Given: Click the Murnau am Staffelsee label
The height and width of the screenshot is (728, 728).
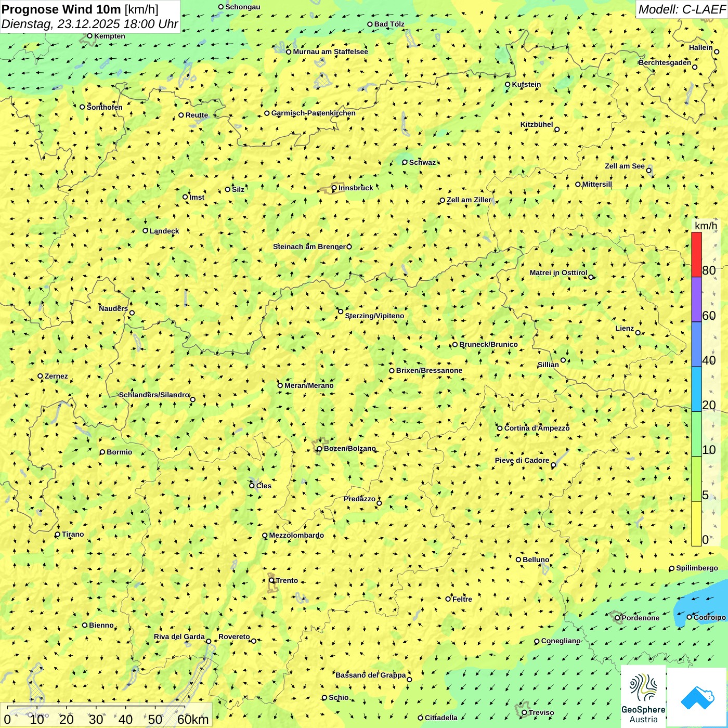Looking at the screenshot, I should click(x=330, y=51).
